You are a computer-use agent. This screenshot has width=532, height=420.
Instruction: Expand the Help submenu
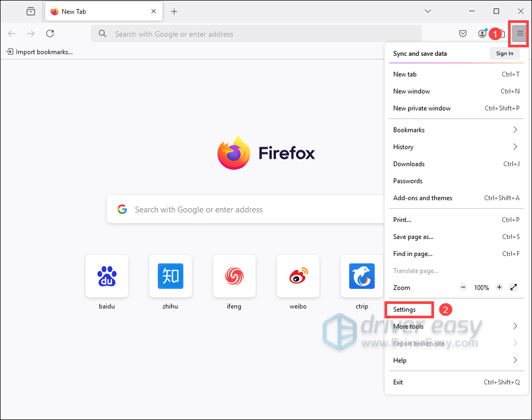click(456, 360)
